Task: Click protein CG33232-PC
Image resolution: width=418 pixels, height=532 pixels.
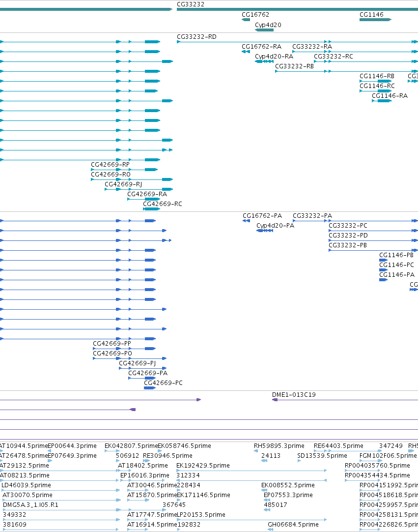Action: pos(348,226)
